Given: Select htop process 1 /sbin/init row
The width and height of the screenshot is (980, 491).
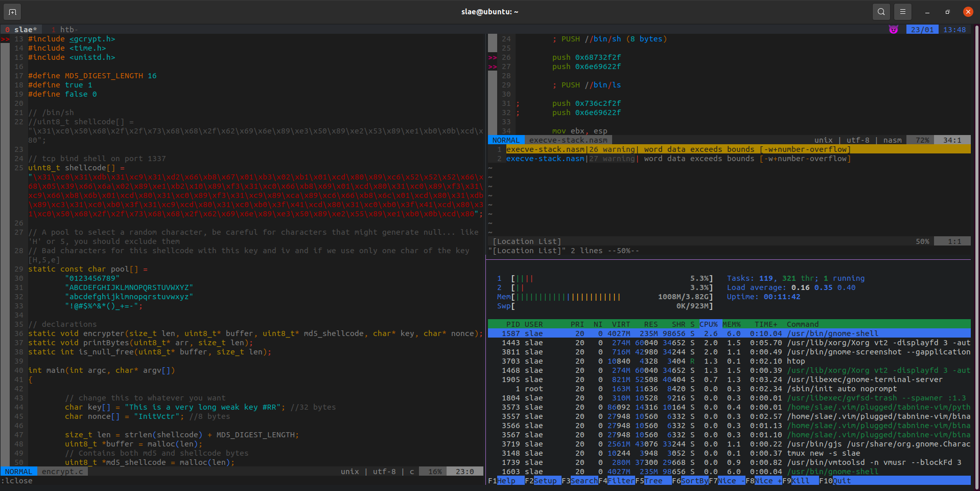Looking at the screenshot, I should [729, 389].
